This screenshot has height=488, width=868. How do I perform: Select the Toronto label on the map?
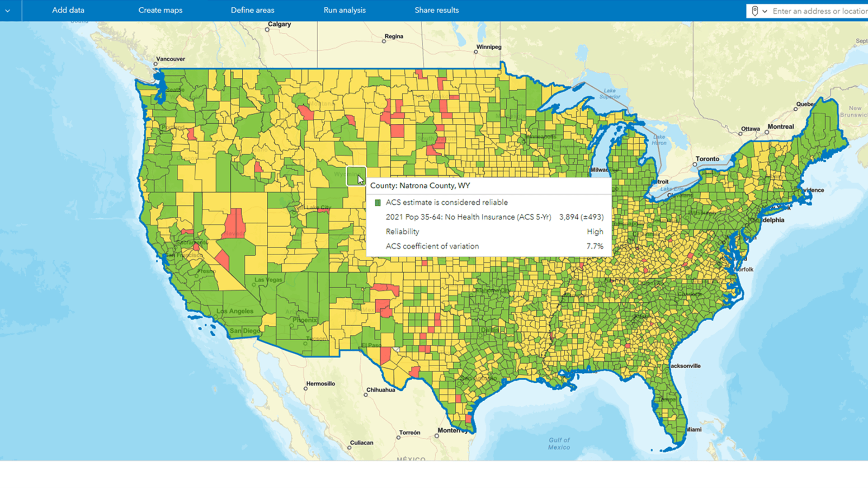click(707, 159)
